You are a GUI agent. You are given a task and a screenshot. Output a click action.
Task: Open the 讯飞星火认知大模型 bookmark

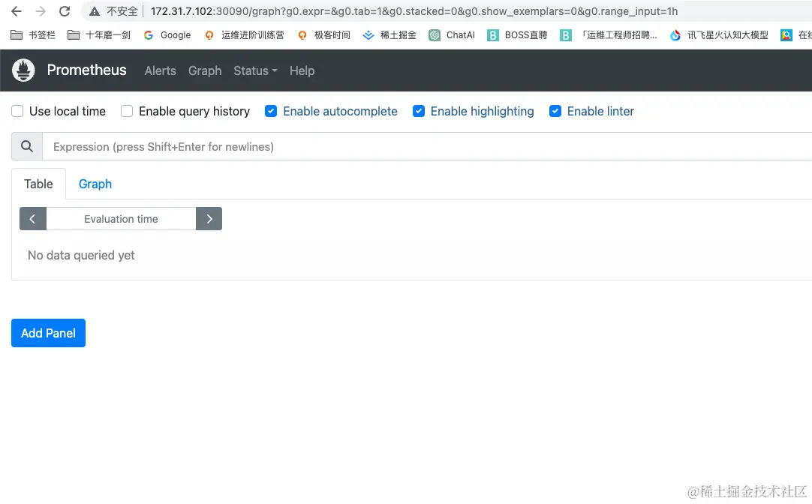719,35
